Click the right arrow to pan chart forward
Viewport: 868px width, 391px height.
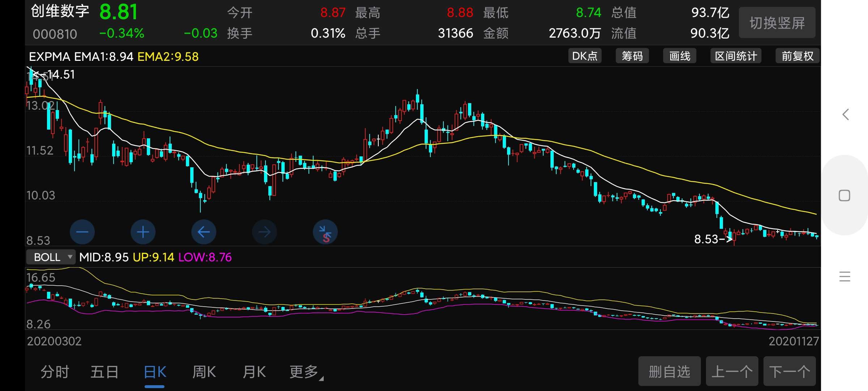click(264, 232)
